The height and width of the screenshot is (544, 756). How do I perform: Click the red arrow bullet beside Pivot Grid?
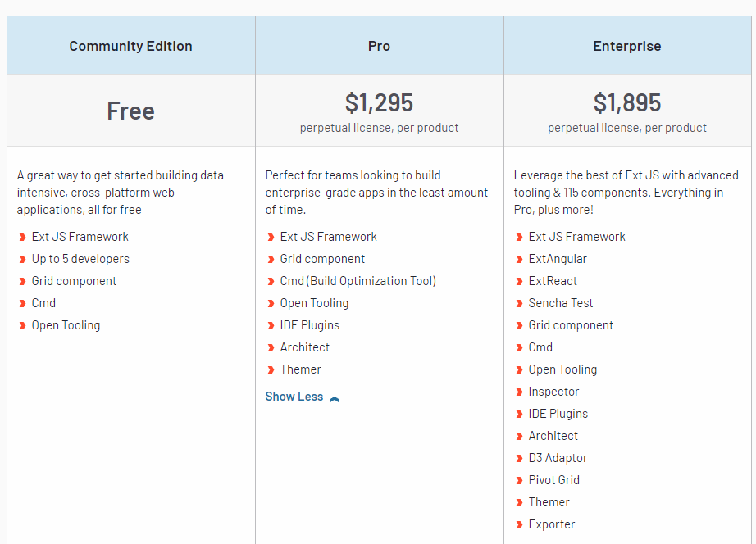point(519,481)
